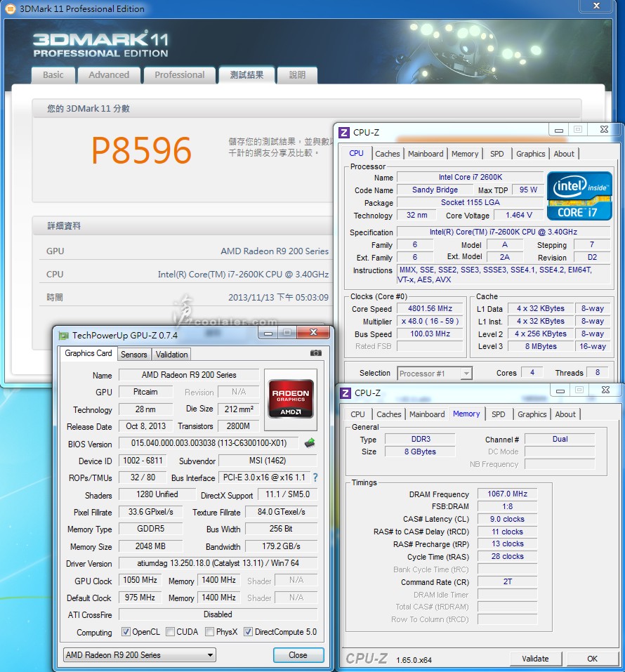625x672 pixels.
Task: Click the GPU-Z Name field value
Action: [189, 375]
